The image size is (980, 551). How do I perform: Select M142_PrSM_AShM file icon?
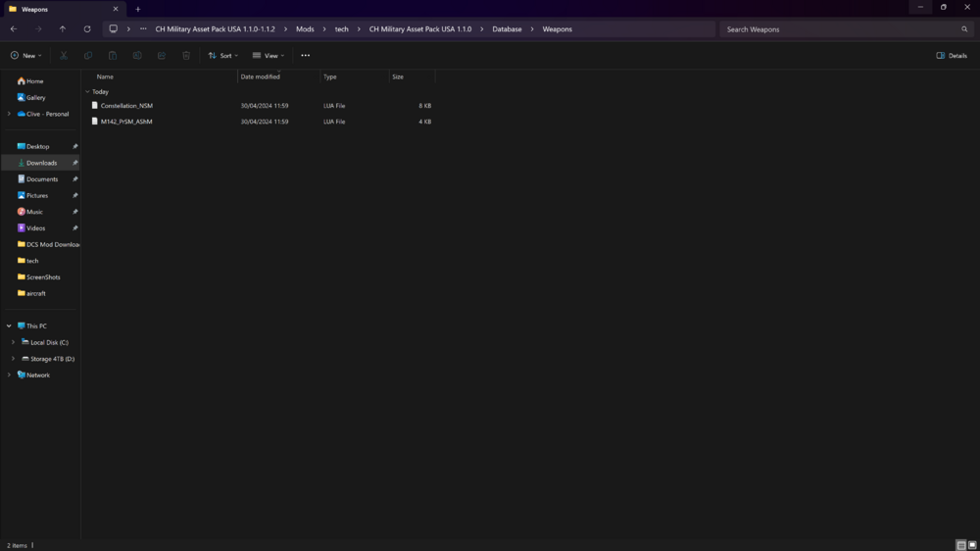95,122
